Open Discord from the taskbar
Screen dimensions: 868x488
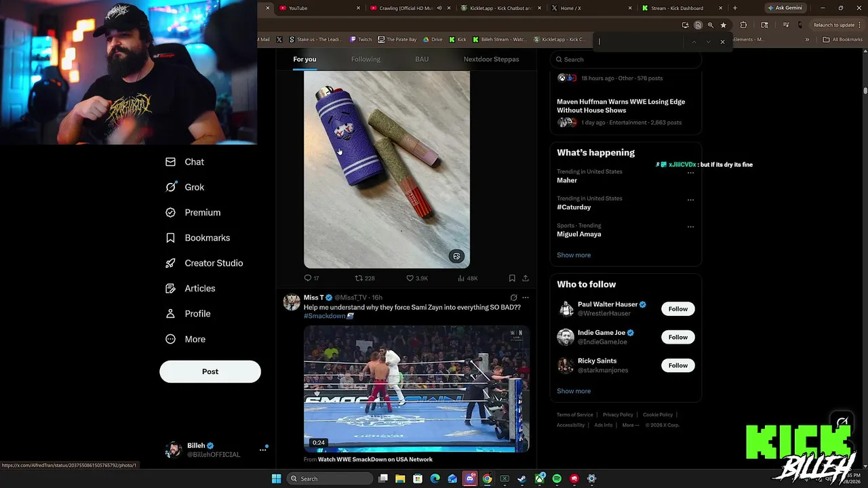click(x=470, y=479)
